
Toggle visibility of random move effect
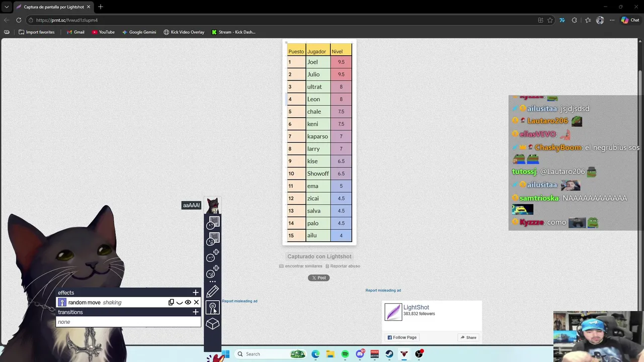pyautogui.click(x=188, y=302)
